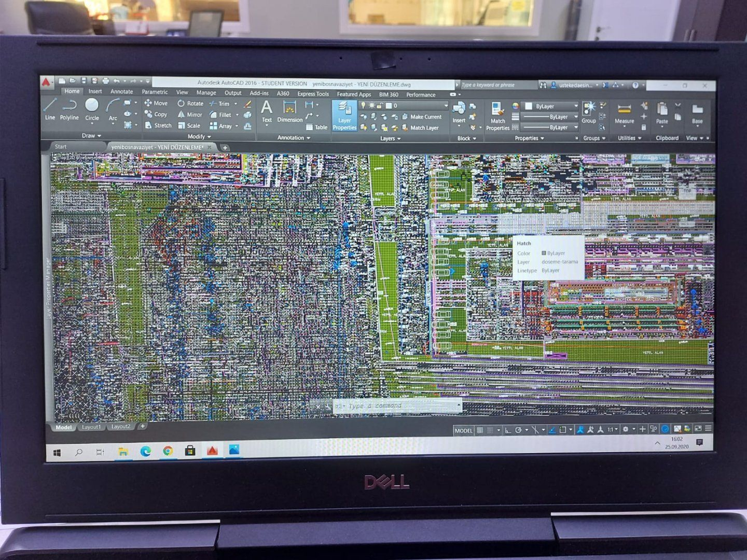Switch to Layout1 tab
The image size is (747, 560).
(x=91, y=427)
